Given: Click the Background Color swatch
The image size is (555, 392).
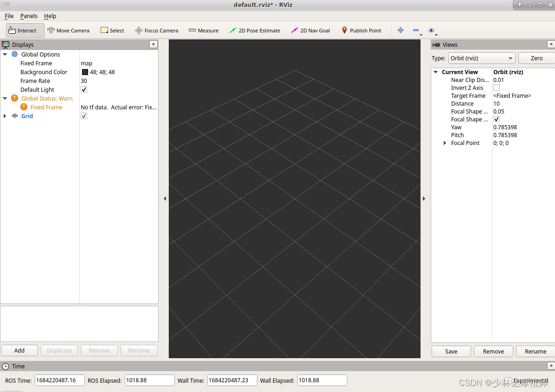Looking at the screenshot, I should click(x=85, y=72).
